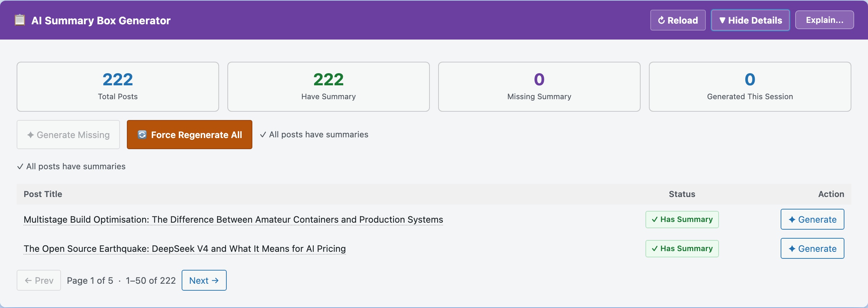Generate summary for DeepSeek V4 post
This screenshot has width=868, height=308.
[812, 248]
